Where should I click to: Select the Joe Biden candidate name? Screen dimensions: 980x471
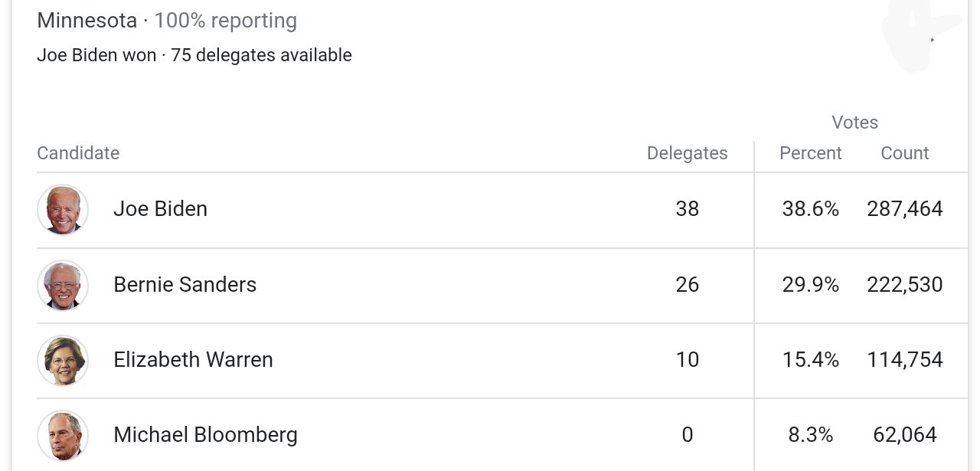160,209
